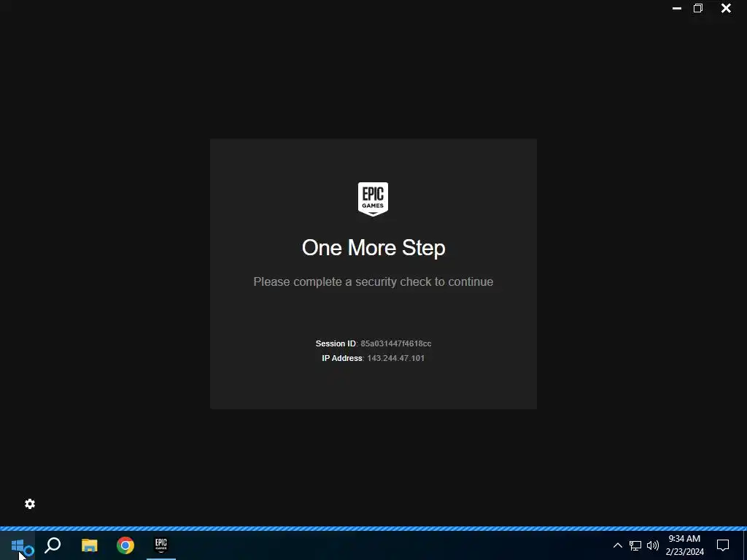This screenshot has height=560, width=747.
Task: Restore down the Epic Games window
Action: click(x=698, y=8)
